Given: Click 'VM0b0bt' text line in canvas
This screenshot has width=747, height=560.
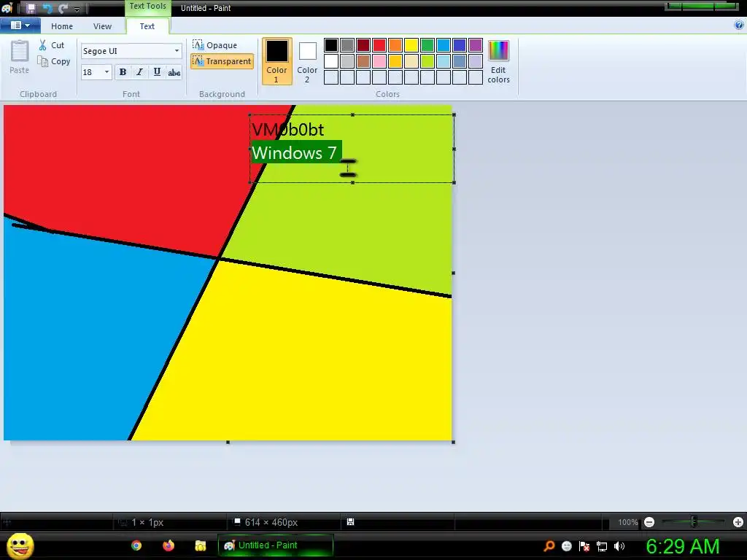Looking at the screenshot, I should pyautogui.click(x=287, y=130).
